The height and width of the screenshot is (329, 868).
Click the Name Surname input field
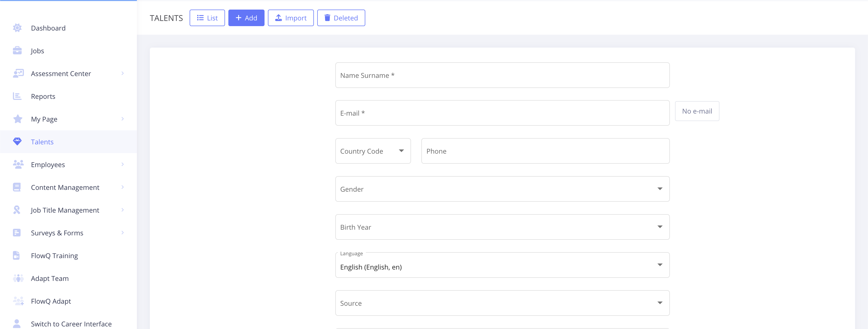click(502, 75)
